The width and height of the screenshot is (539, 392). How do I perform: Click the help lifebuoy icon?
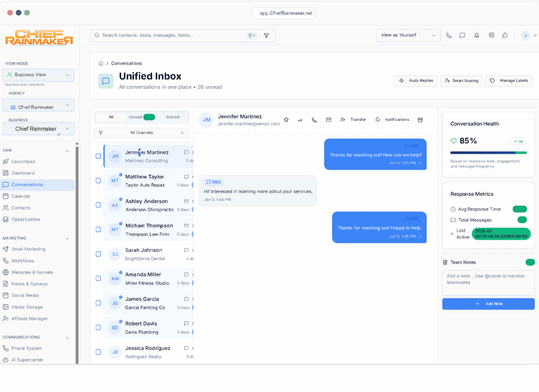tap(492, 35)
